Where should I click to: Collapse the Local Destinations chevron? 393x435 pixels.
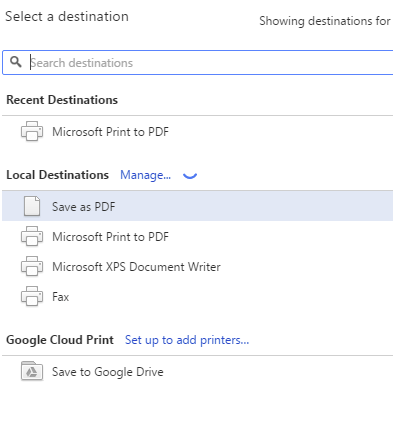[190, 176]
